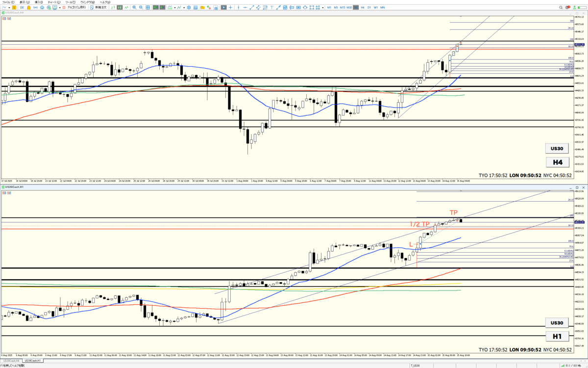Open the signals broadcast icon
Image resolution: width=588 pixels, height=368 pixels.
coord(35,7)
